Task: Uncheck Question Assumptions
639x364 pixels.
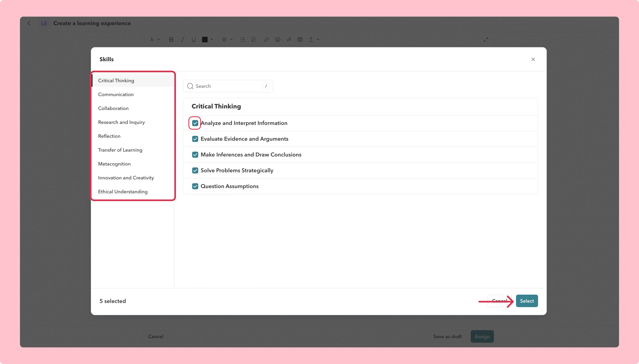Action: point(195,186)
